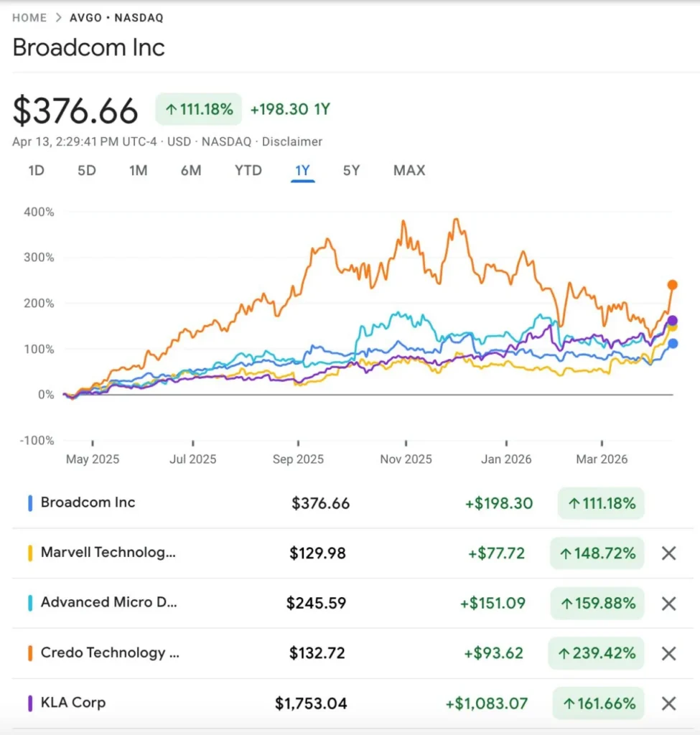This screenshot has width=700, height=735.
Task: Switch chart range to 1D
Action: 36,171
